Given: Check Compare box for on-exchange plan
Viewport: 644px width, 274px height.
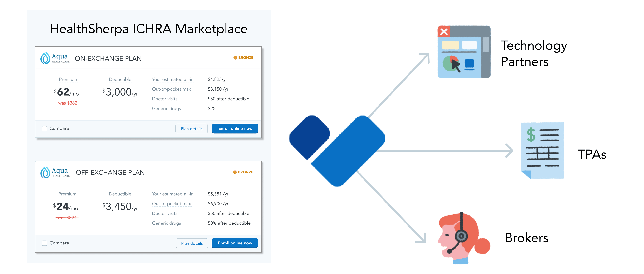Looking at the screenshot, I should coord(44,129).
